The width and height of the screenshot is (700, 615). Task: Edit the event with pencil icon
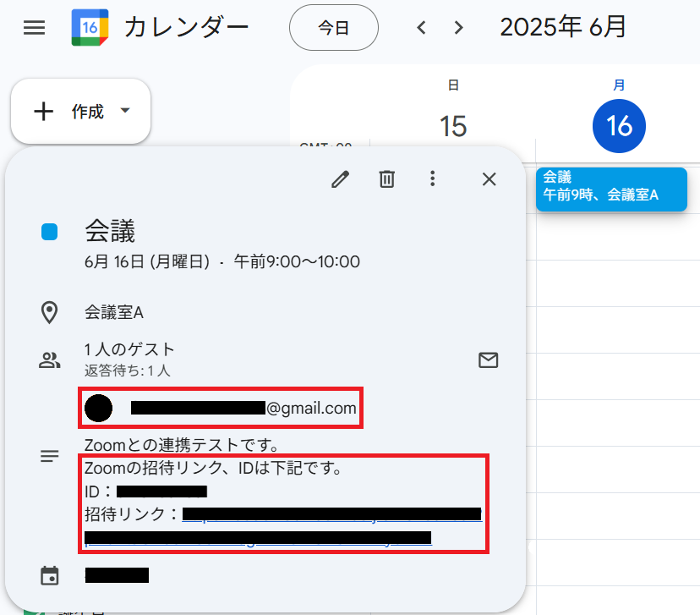[340, 179]
